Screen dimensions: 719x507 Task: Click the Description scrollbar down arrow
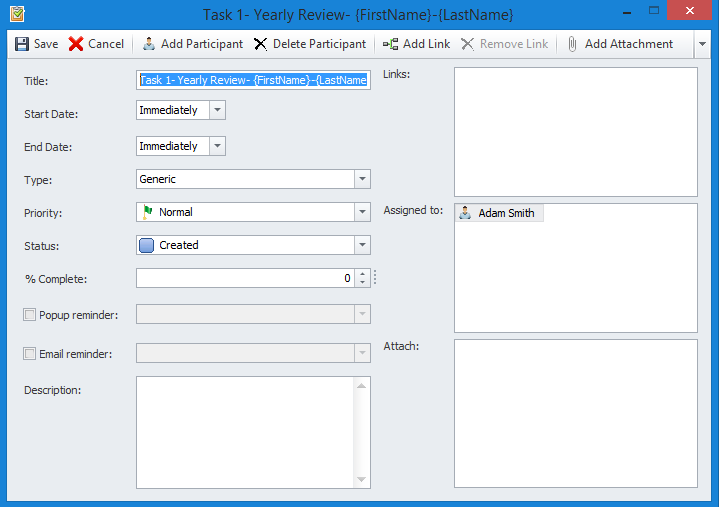(362, 480)
